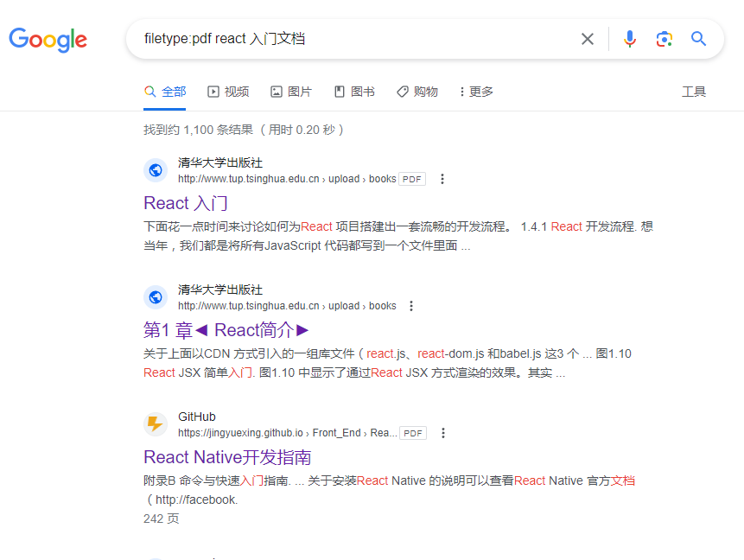Click snippet text starting 附录B 命令与快速
Screen dimensions: 744x560
pyautogui.click(x=389, y=490)
